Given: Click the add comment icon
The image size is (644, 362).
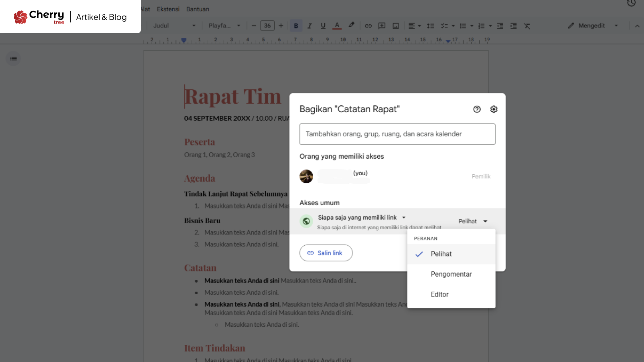Looking at the screenshot, I should tap(382, 26).
